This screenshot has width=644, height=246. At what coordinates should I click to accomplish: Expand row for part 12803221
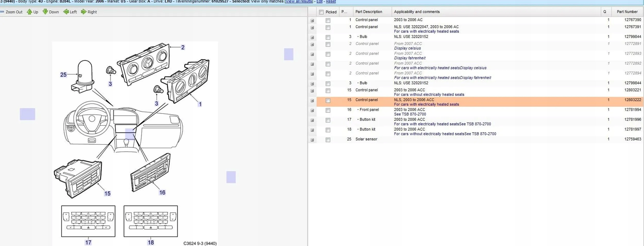(x=312, y=91)
